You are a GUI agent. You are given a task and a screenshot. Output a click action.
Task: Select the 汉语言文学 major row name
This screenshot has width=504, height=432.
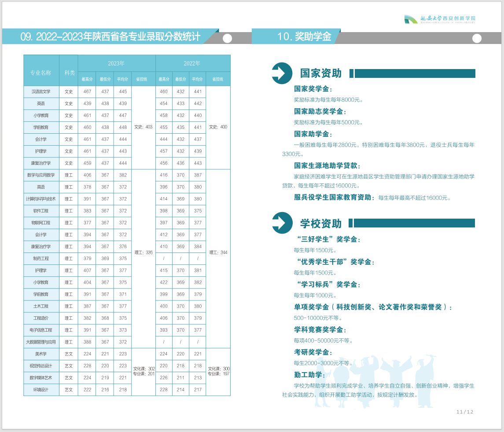pyautogui.click(x=41, y=92)
